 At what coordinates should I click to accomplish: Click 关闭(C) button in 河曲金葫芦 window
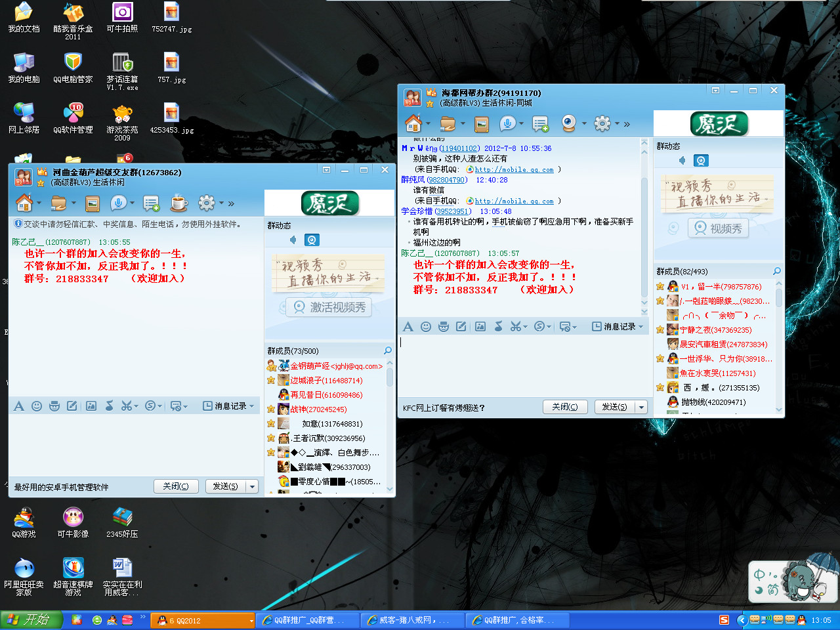(x=176, y=486)
